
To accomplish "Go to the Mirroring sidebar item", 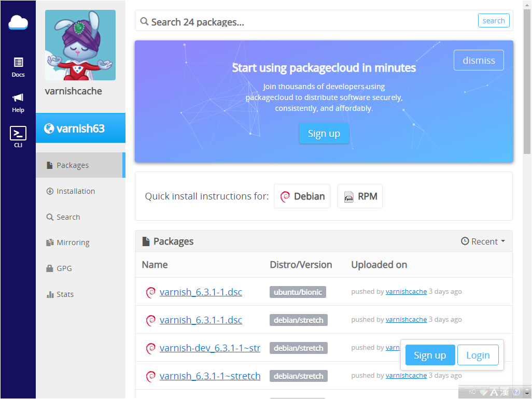I will (73, 243).
